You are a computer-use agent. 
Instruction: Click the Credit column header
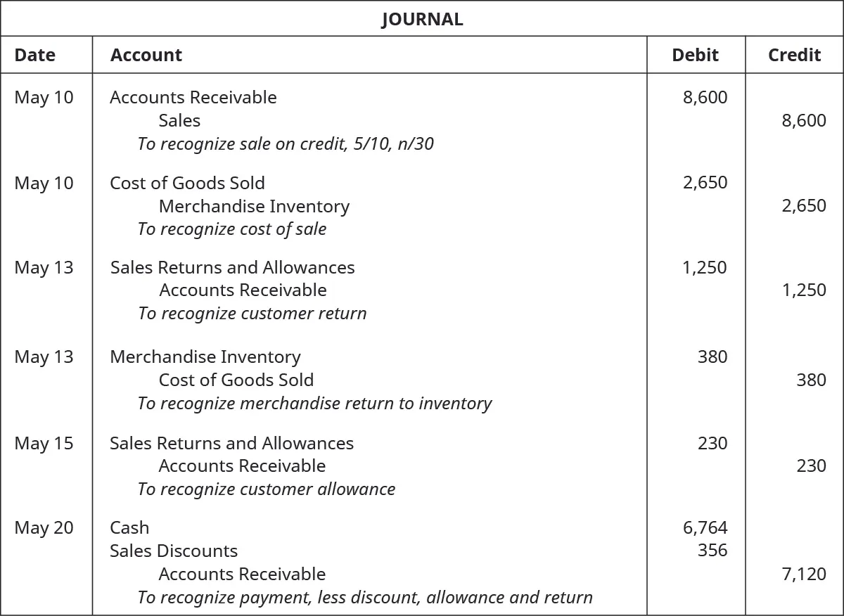(794, 55)
